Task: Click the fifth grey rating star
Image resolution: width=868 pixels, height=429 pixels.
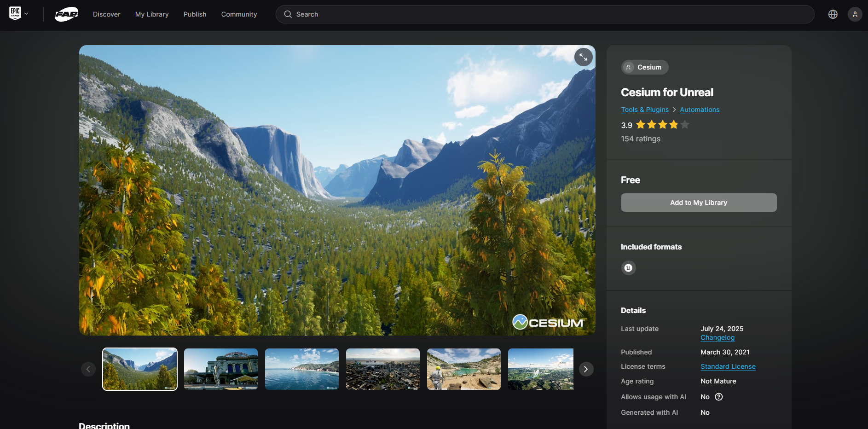Action: (685, 124)
